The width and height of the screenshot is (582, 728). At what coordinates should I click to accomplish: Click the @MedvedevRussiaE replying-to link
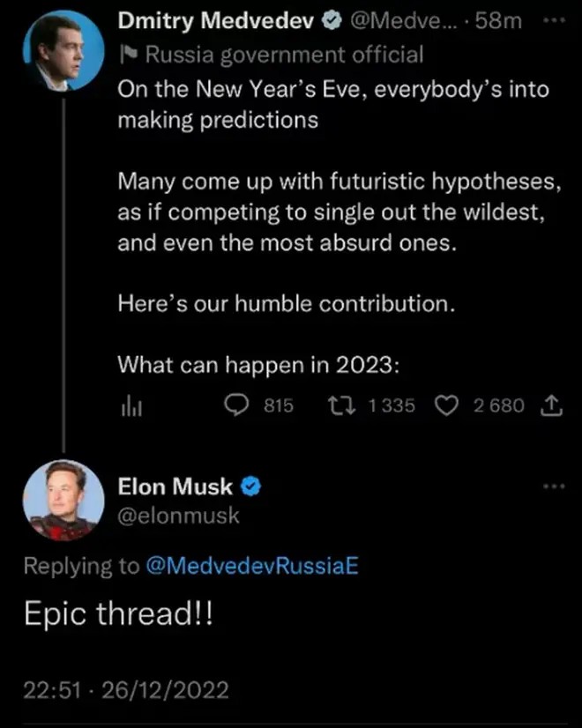[x=255, y=567]
